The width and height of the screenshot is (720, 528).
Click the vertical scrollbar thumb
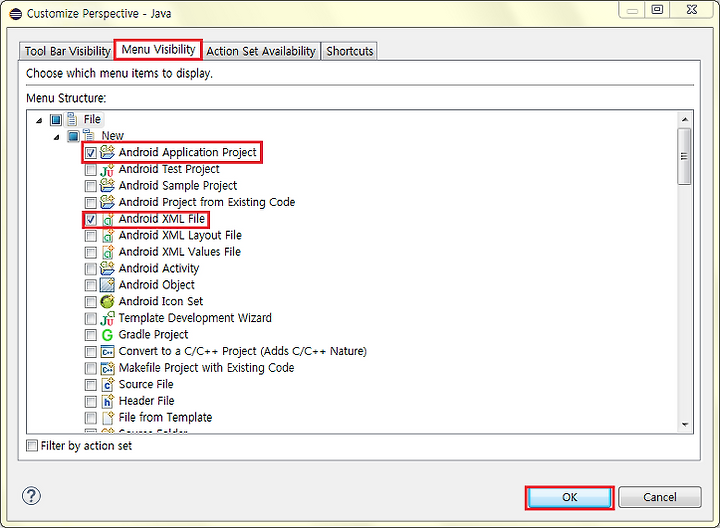click(x=685, y=156)
